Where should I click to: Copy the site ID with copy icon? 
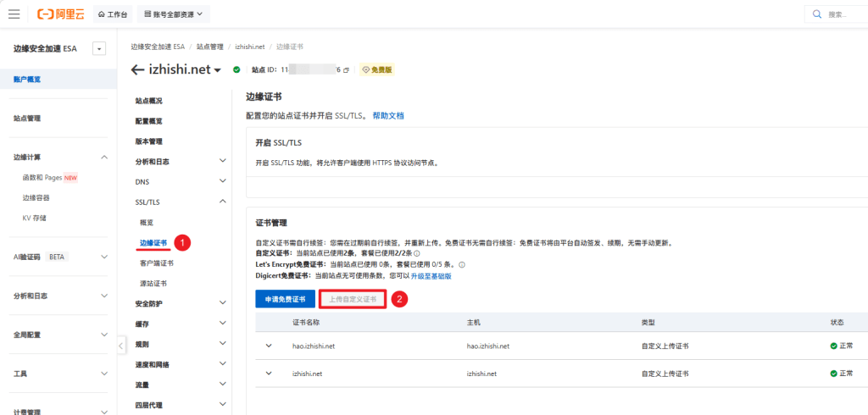(x=346, y=70)
